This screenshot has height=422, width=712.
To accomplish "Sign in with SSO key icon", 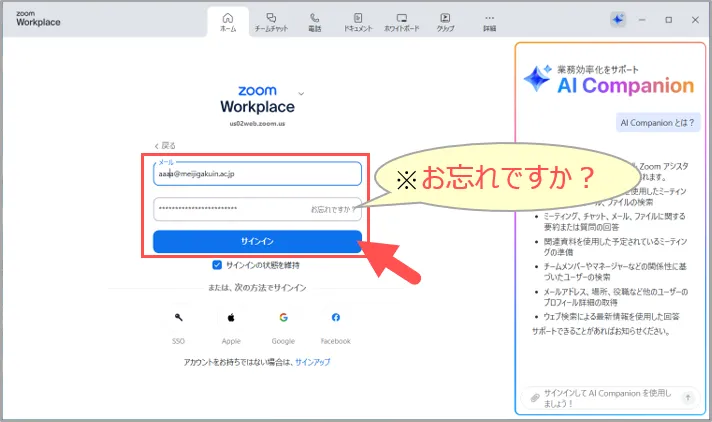I will point(178,318).
